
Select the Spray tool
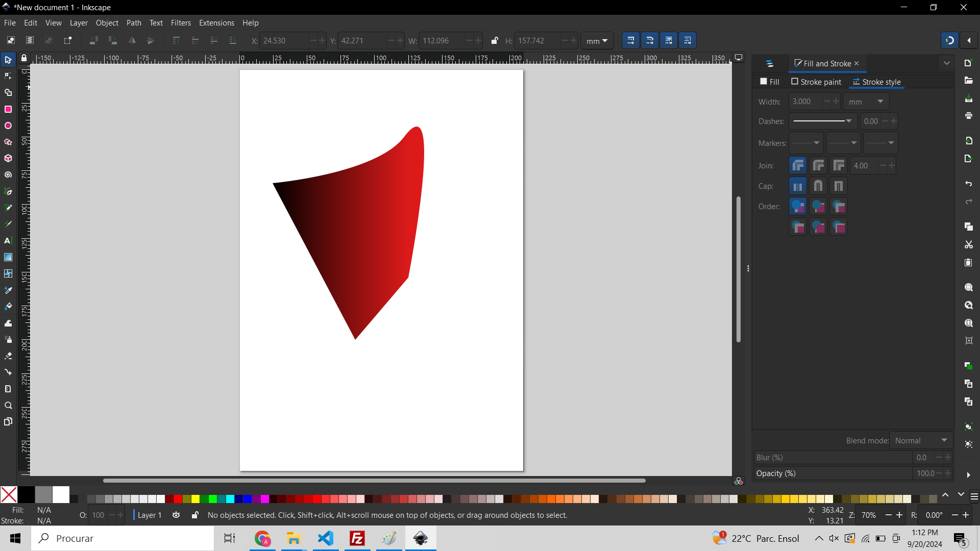click(x=8, y=339)
